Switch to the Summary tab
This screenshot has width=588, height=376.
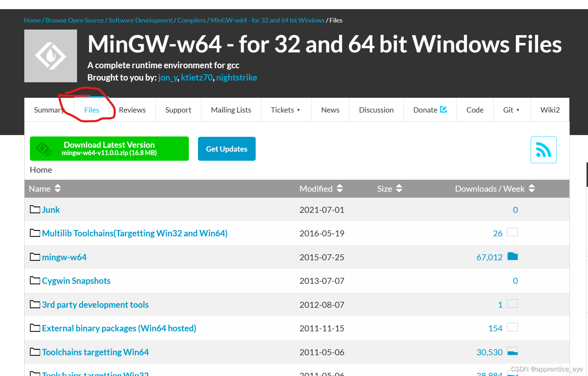49,110
